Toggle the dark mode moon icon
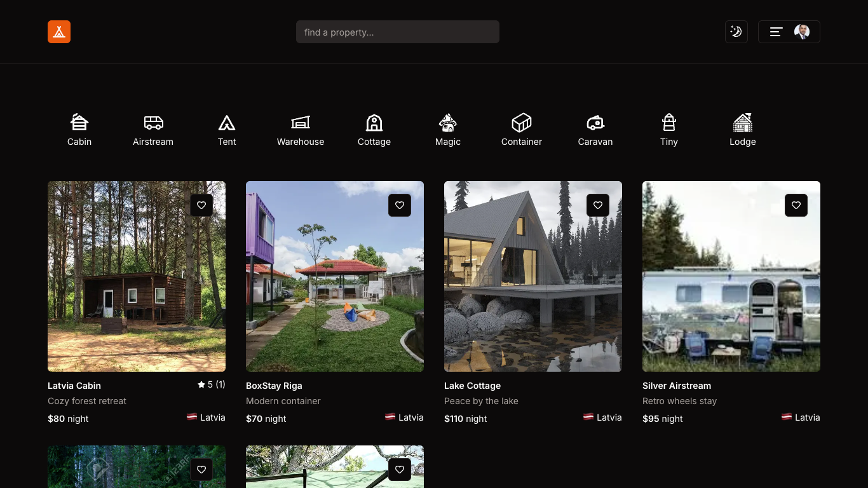Screen dimensions: 868x488 [736, 32]
